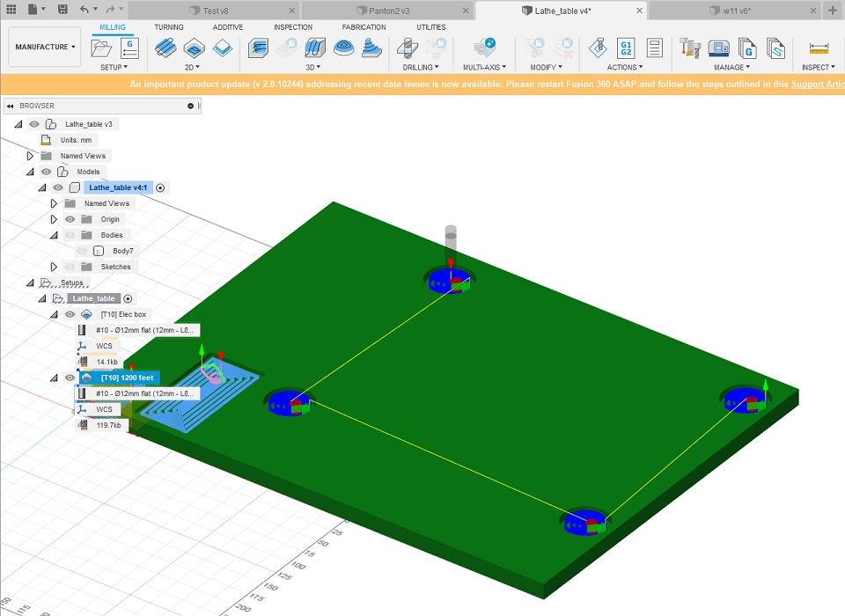Screen dimensions: 845x616
Task: Open the 2D dropdown menu
Action: [192, 68]
